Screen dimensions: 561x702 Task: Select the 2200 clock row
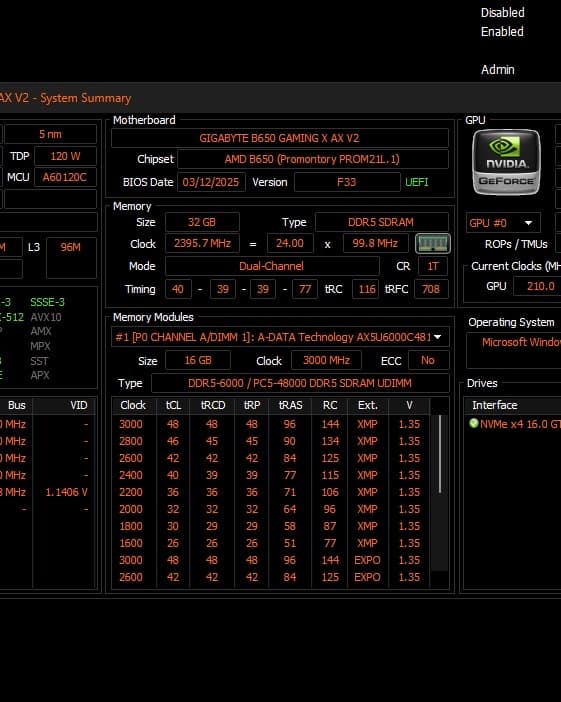coord(270,492)
